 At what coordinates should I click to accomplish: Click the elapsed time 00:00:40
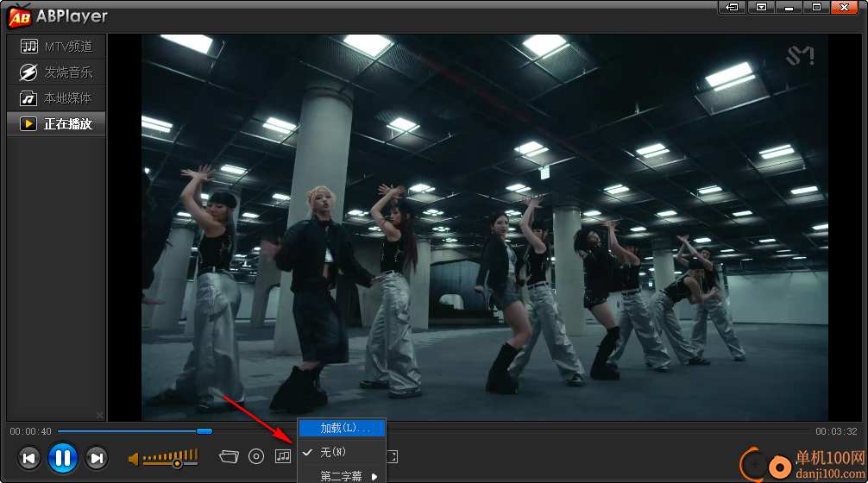tap(30, 431)
